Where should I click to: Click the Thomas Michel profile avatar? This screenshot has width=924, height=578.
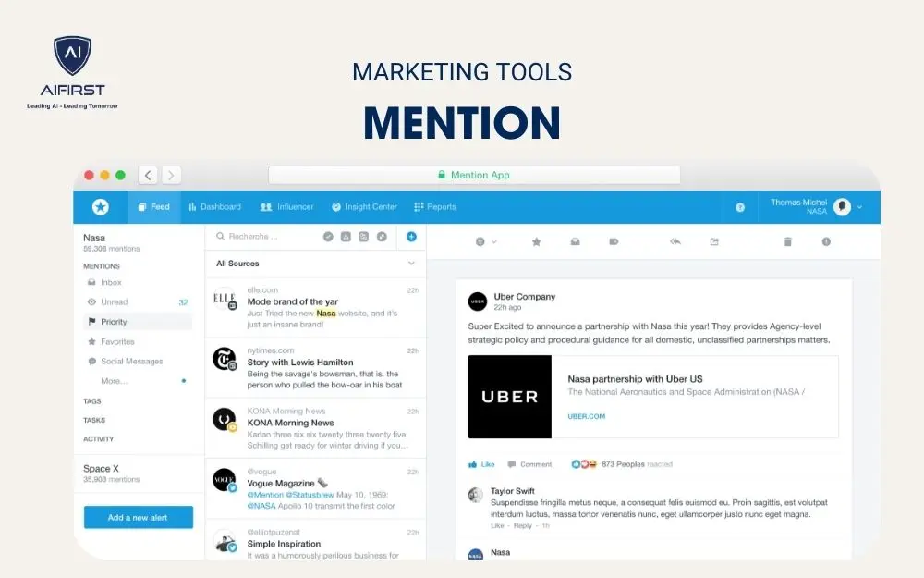click(x=842, y=207)
